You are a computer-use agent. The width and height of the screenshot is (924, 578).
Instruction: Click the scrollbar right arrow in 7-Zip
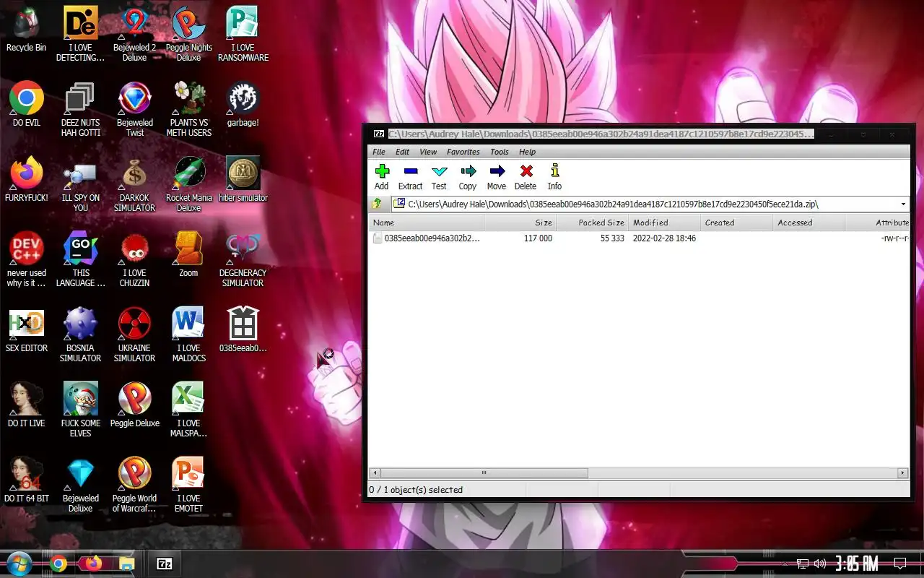pos(902,473)
